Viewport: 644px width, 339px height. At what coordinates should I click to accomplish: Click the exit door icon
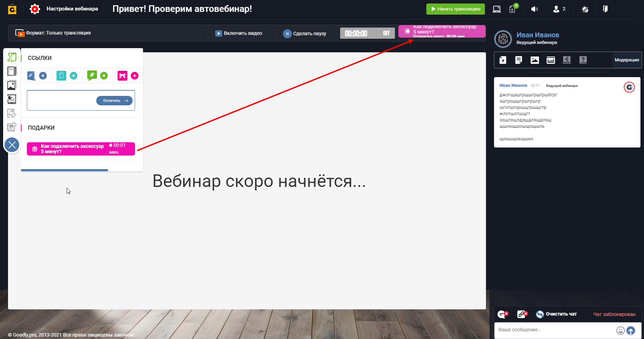605,9
